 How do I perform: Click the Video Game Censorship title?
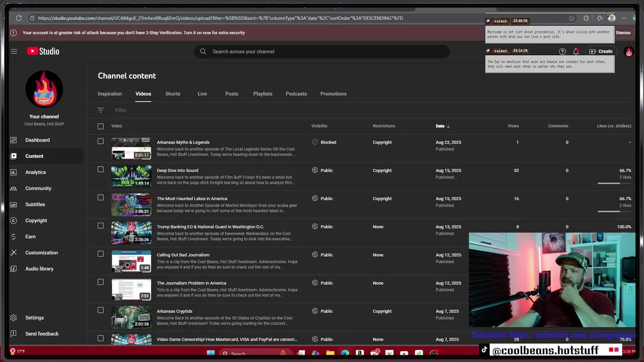pyautogui.click(x=227, y=339)
